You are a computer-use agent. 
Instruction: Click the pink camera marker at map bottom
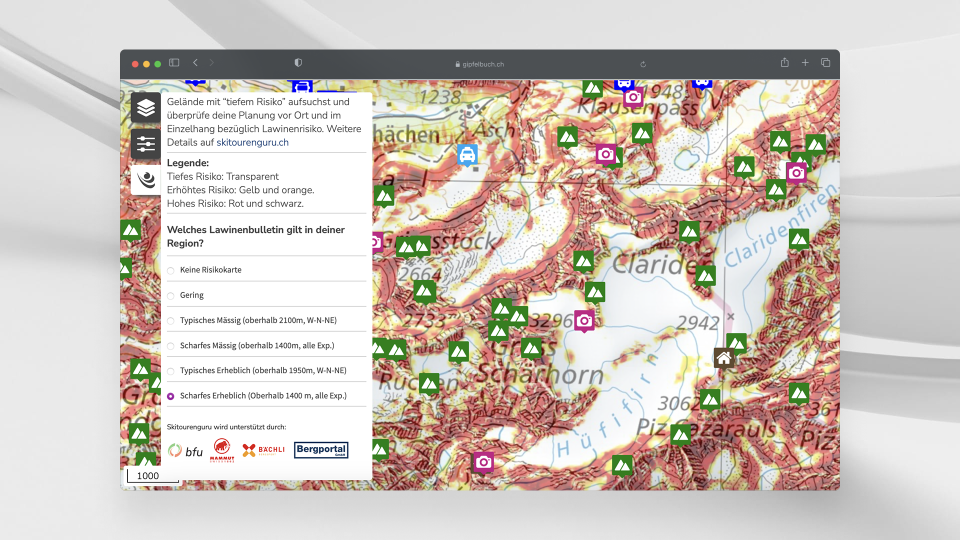coord(483,461)
